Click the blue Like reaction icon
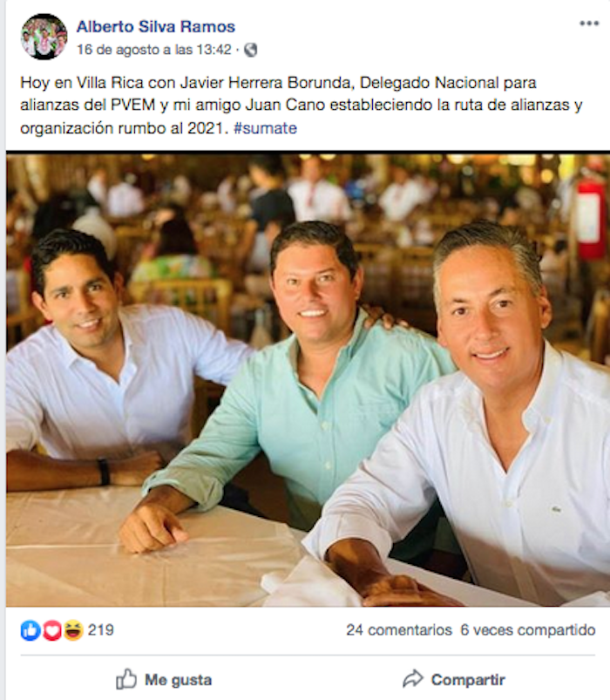Screen dimensions: 610x700 click(30, 630)
